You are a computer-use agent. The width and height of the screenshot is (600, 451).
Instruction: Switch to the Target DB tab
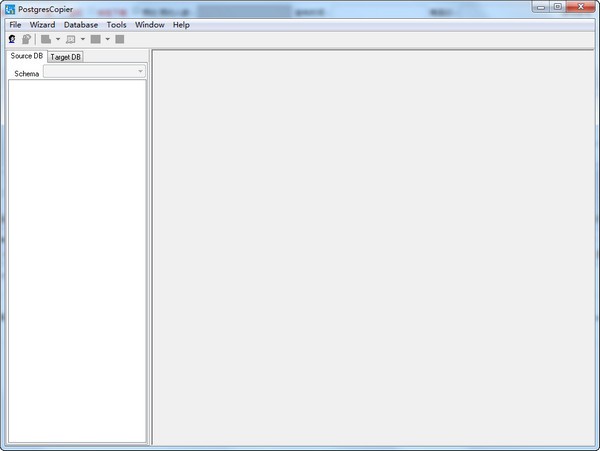66,57
